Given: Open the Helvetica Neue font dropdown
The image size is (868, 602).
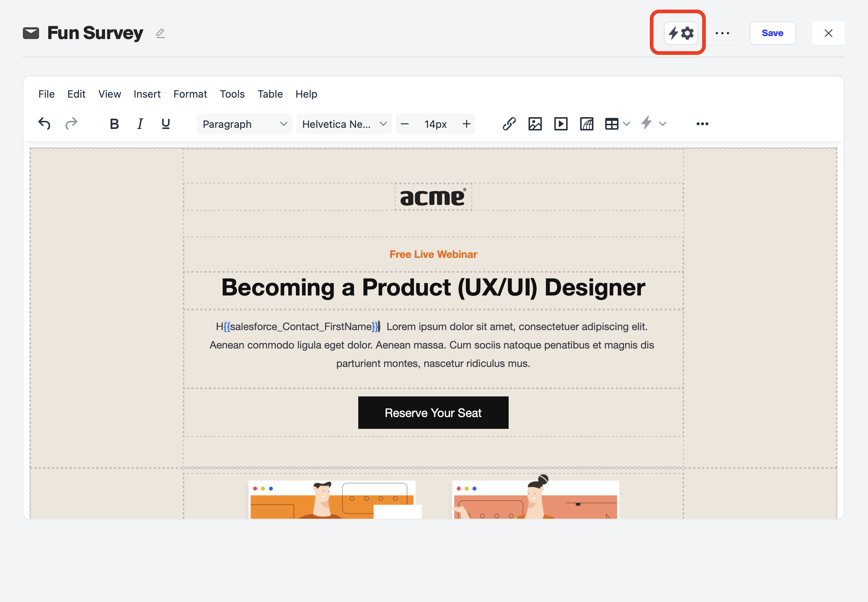Looking at the screenshot, I should (x=344, y=124).
